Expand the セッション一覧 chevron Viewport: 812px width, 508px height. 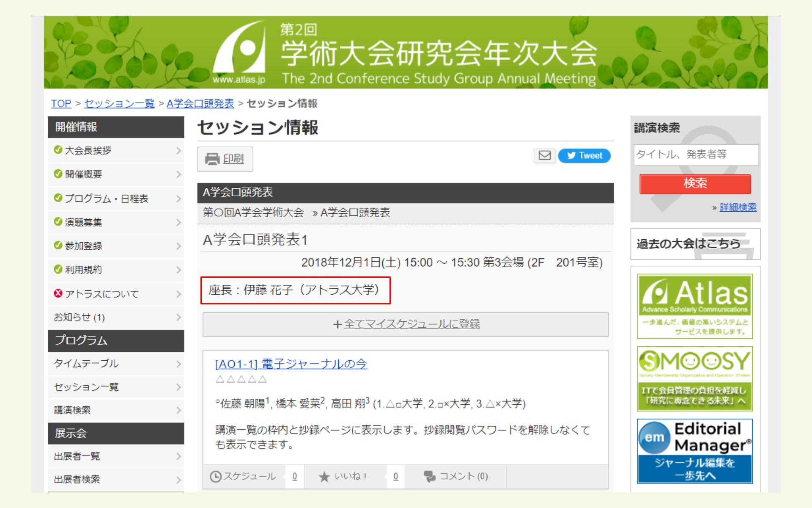point(178,387)
